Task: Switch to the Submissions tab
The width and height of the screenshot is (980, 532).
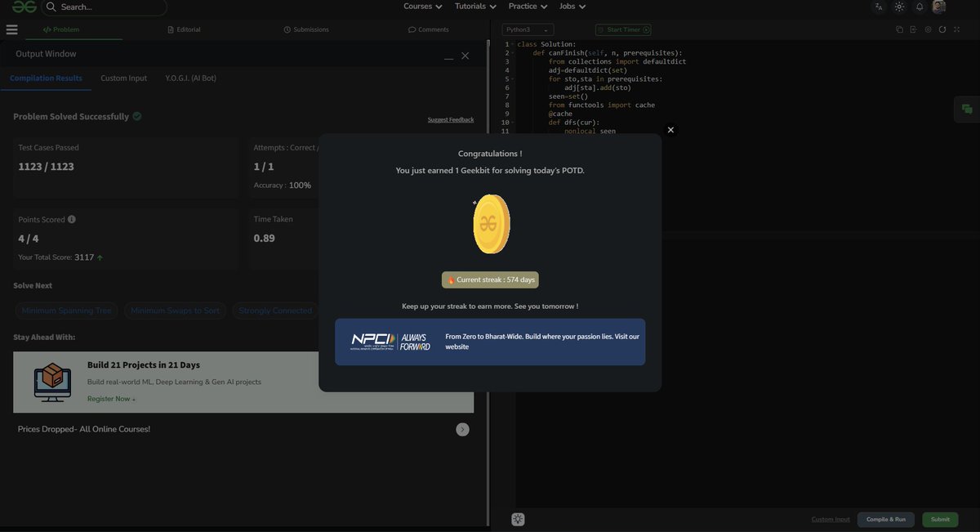Action: (x=306, y=29)
